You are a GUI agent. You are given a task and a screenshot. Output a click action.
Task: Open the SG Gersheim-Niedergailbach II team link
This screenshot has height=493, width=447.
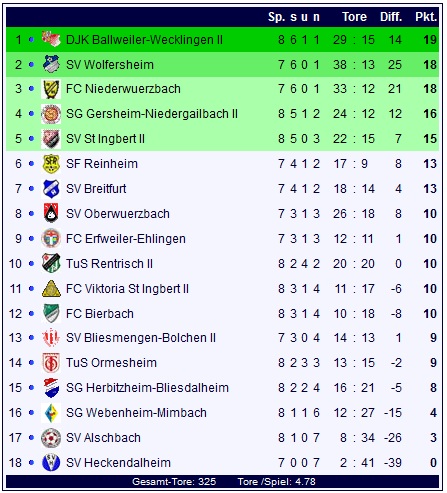[x=152, y=114]
